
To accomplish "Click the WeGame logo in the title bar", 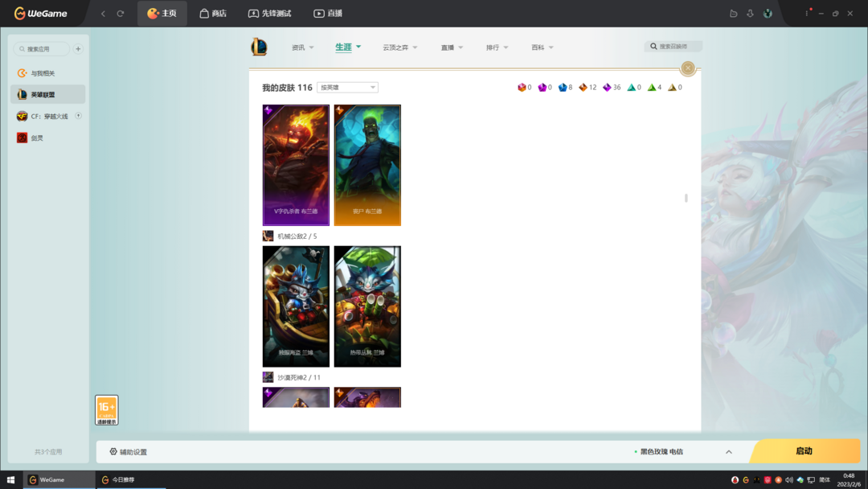I will point(40,14).
